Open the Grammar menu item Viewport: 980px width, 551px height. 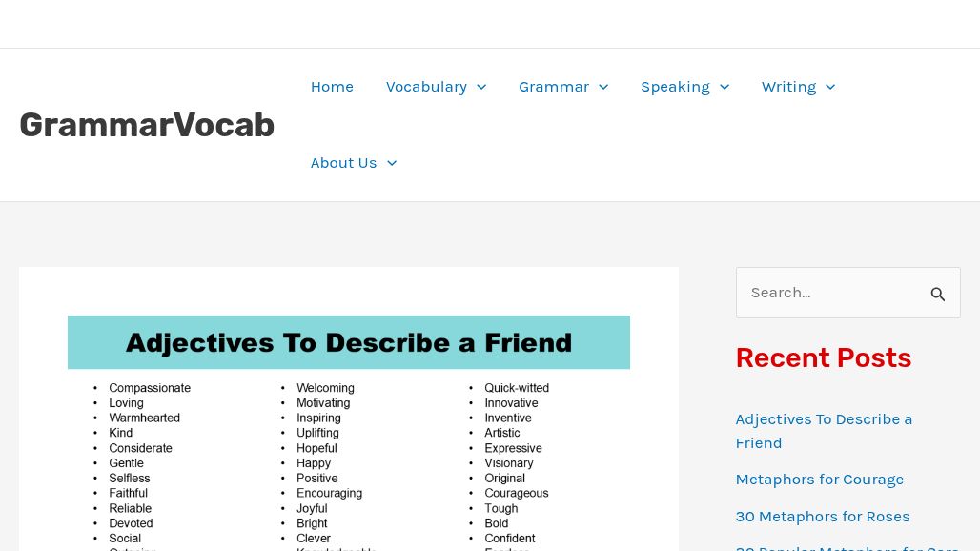(x=554, y=87)
